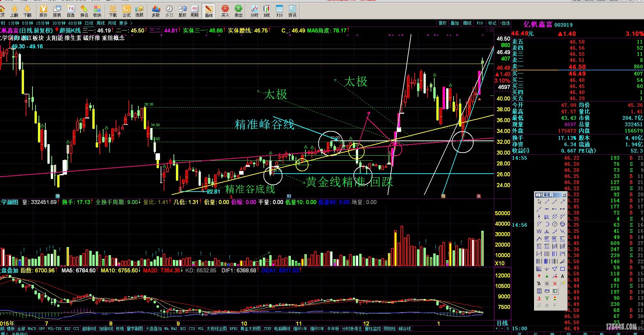Viewport: 644px width, 335px height.
Task: Switch to 5分钟 period
Action: [x=27, y=23]
